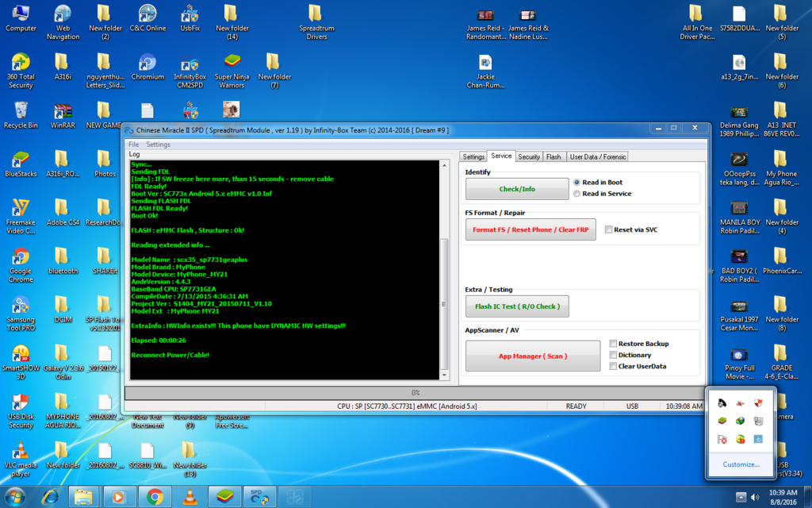Open the File menu
Image resolution: width=812 pixels, height=508 pixels.
[x=133, y=144]
